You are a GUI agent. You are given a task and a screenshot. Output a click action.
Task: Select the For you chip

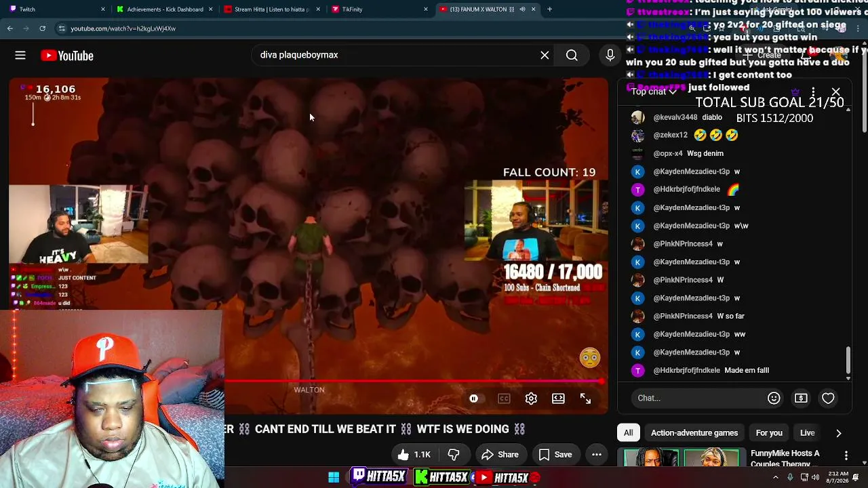(769, 433)
